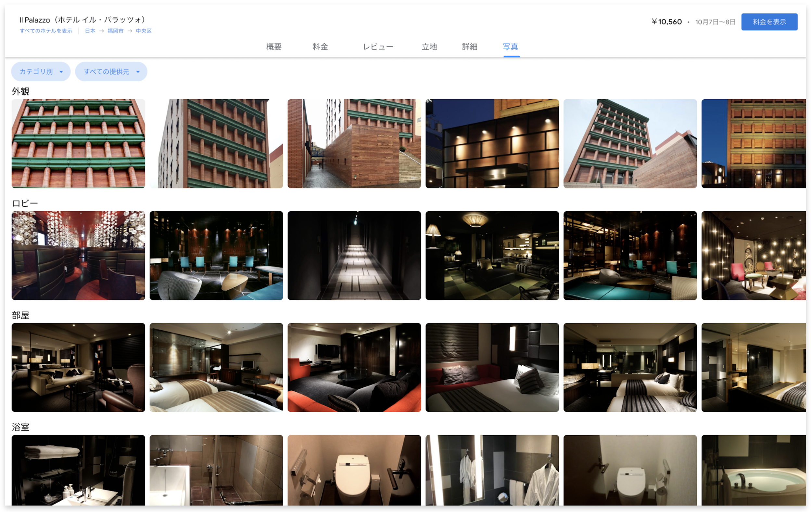
Task: Follow the すべてのホテルを表示 link
Action: [x=46, y=31]
